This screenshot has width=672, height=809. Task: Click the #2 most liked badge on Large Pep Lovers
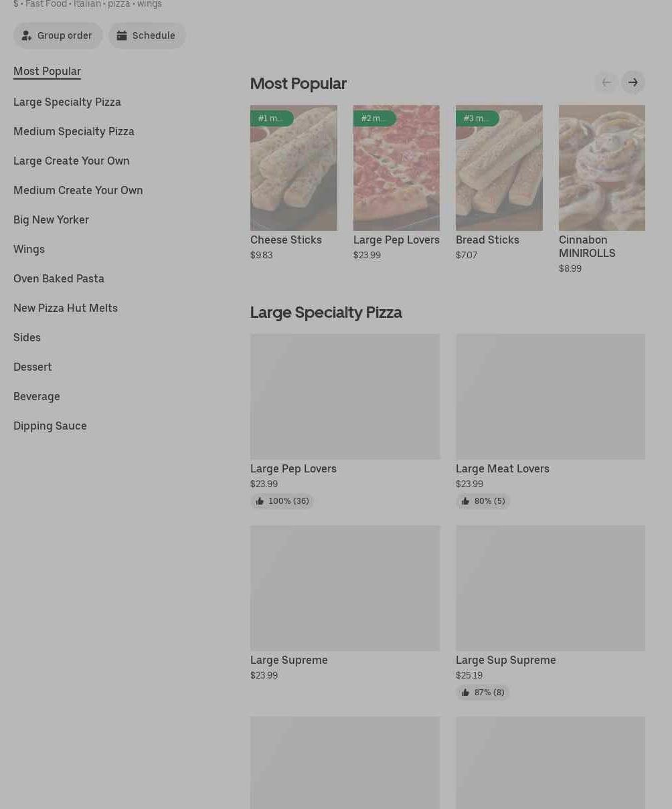click(x=375, y=118)
